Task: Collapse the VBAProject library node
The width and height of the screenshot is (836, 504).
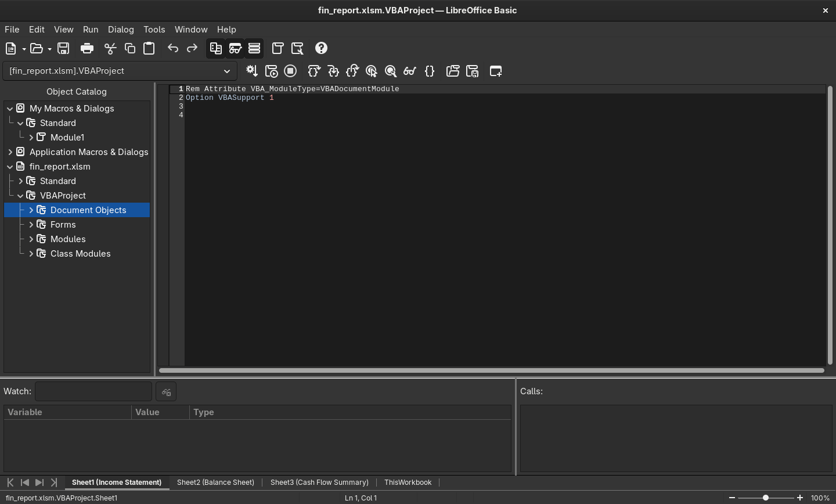Action: click(x=20, y=196)
